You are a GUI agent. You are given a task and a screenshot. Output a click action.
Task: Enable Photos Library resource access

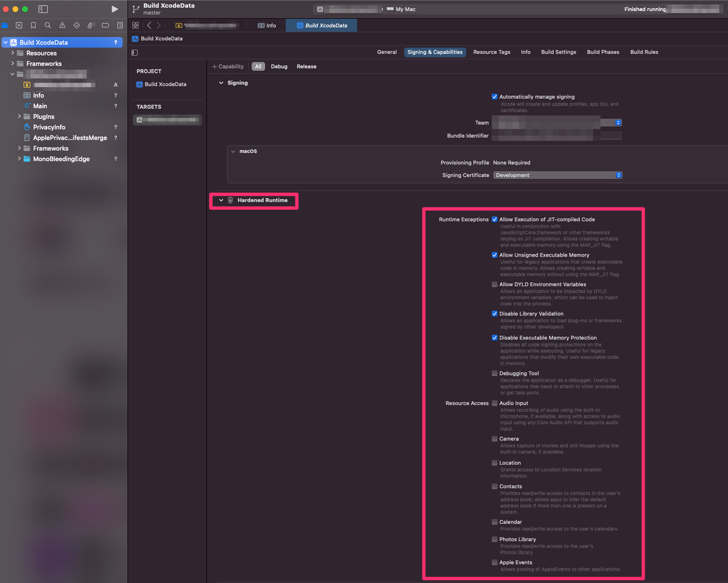click(x=494, y=539)
